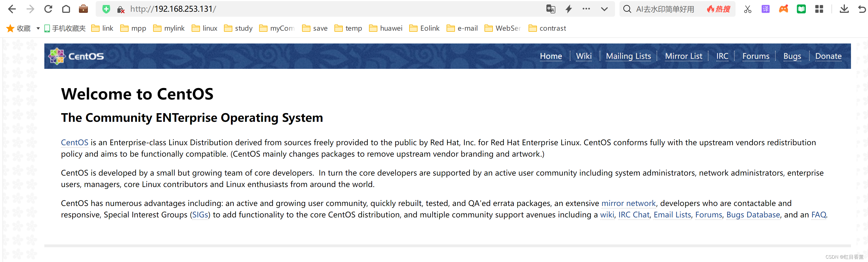Open the contrast bookmarks folder

pyautogui.click(x=547, y=28)
